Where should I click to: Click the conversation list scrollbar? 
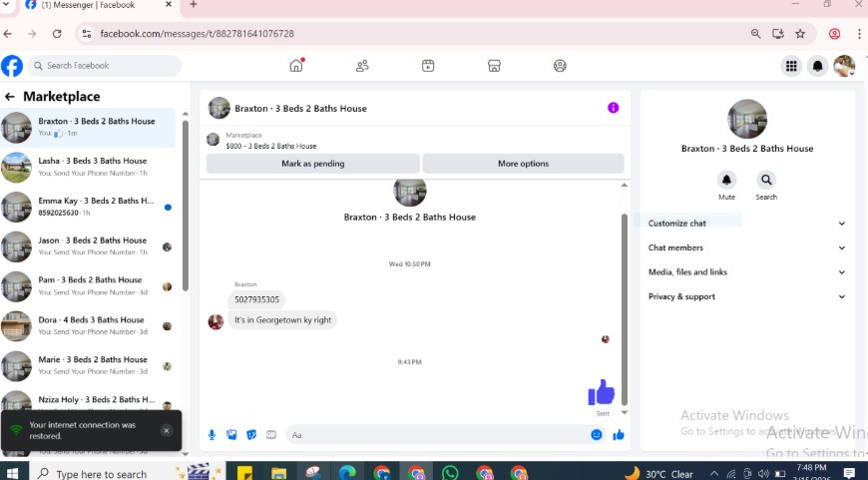[x=186, y=205]
